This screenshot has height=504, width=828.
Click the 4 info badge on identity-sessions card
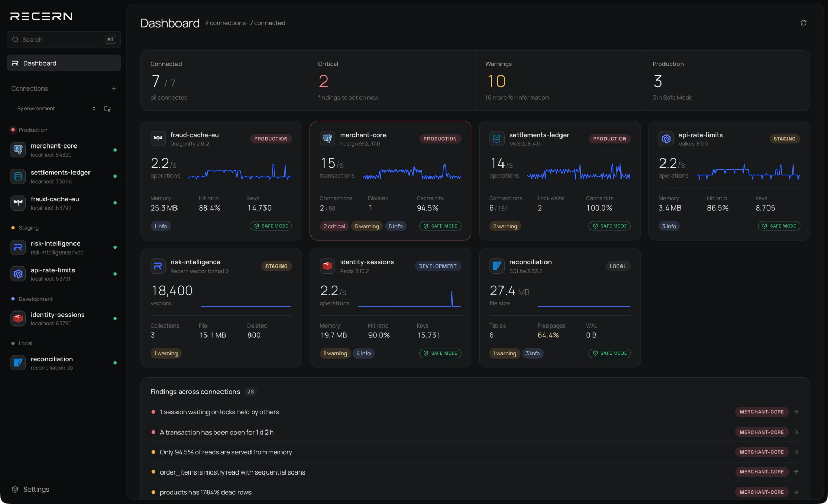(364, 353)
